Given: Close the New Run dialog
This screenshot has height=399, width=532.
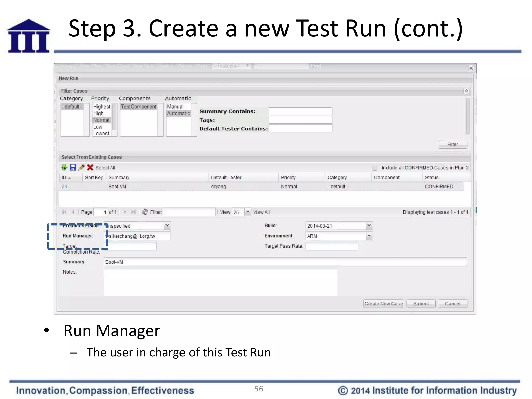Looking at the screenshot, I should click(471, 68).
